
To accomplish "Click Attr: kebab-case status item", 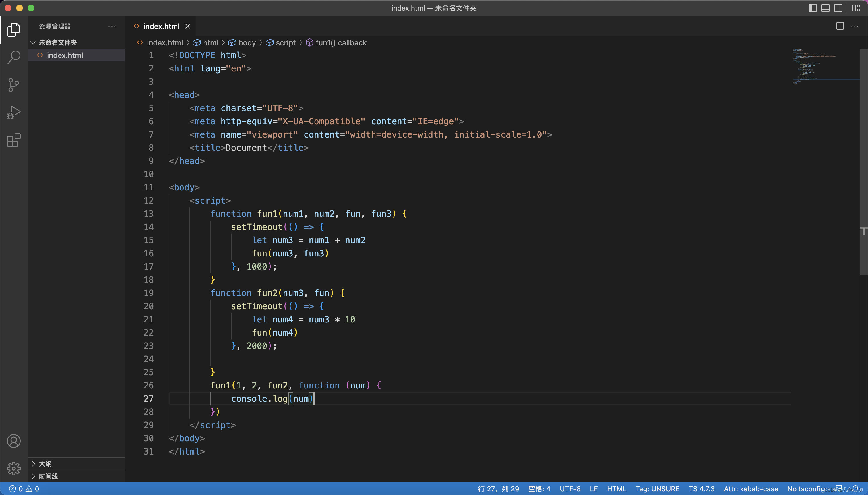I will pyautogui.click(x=751, y=489).
